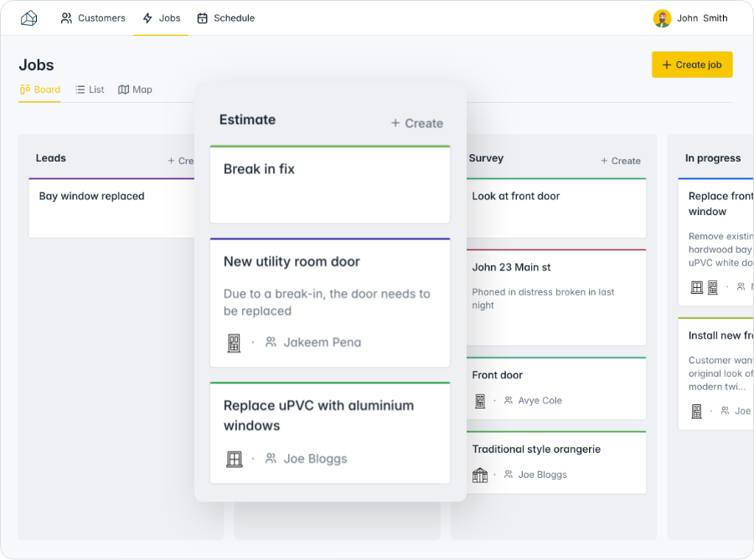Click the door icon on the Front door card

(x=479, y=401)
